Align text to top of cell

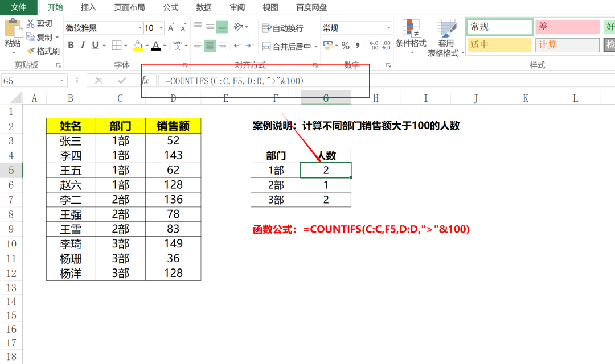pyautogui.click(x=198, y=26)
